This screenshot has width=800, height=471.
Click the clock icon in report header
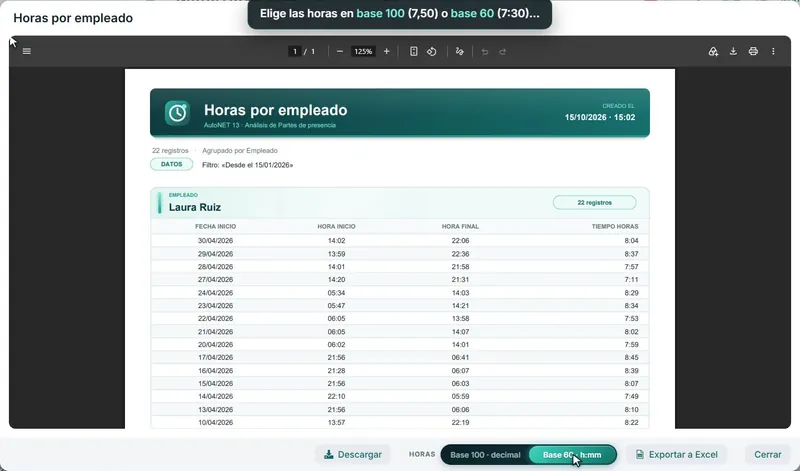click(x=177, y=113)
